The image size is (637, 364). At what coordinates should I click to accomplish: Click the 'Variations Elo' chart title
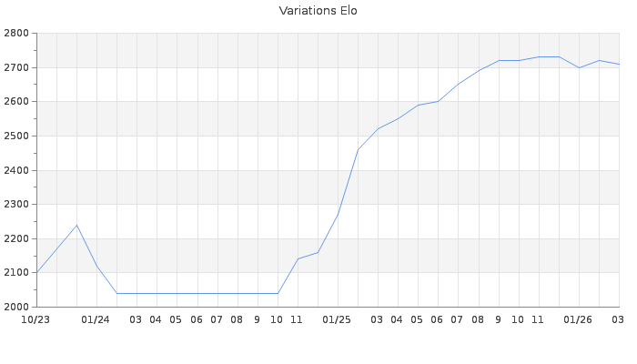tap(318, 11)
